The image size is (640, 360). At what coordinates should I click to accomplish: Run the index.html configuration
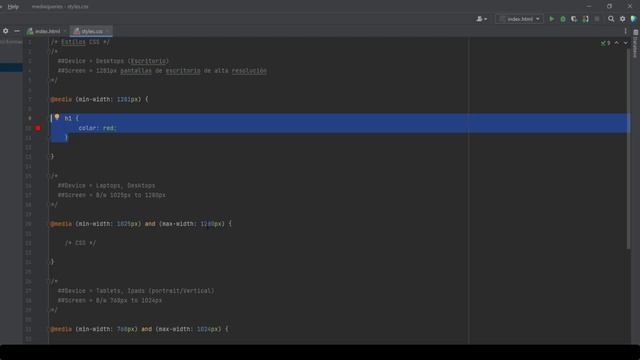[551, 19]
